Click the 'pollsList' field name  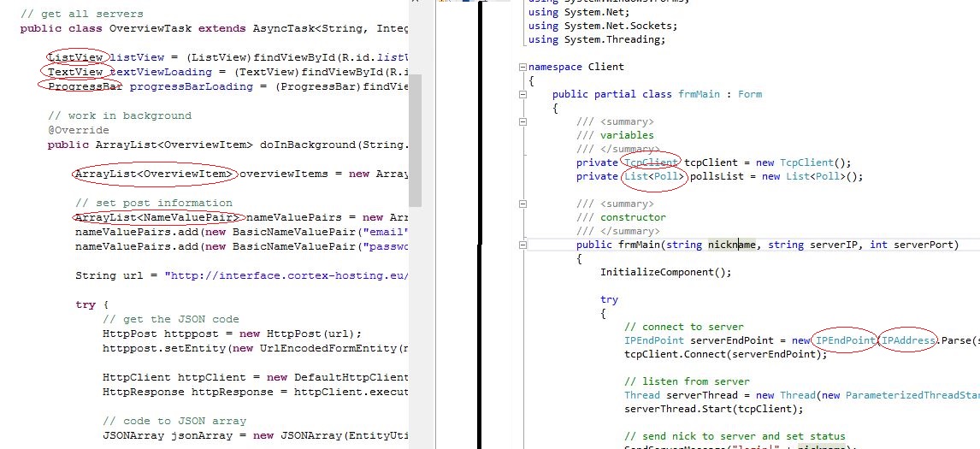pos(717,176)
